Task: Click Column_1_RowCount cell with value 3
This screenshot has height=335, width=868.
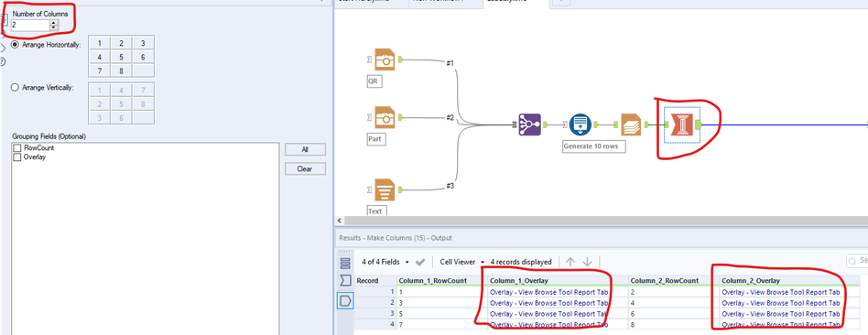Action: tap(441, 303)
